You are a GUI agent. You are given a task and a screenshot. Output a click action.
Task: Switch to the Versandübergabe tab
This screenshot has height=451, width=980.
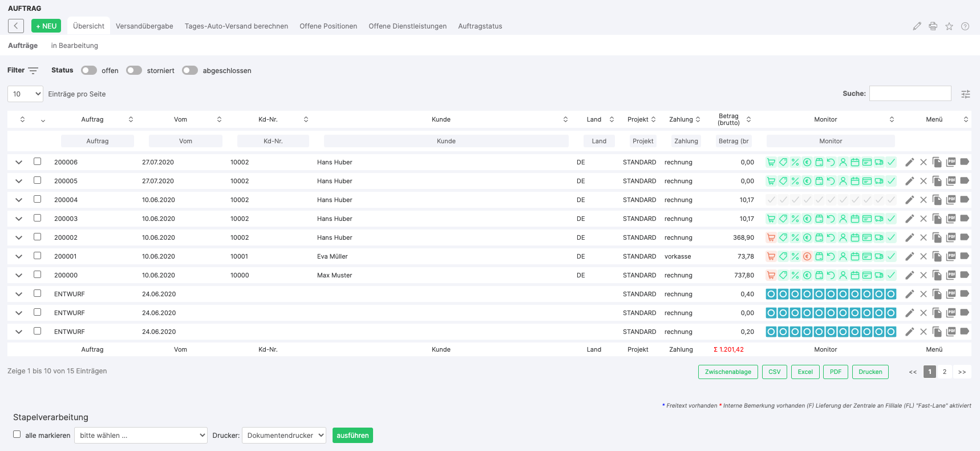point(144,26)
